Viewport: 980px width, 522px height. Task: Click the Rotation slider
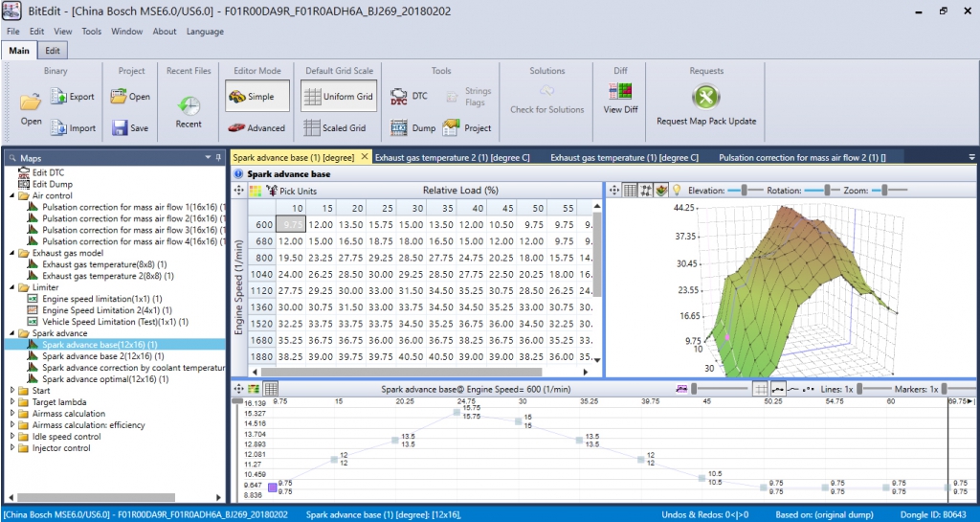(x=820, y=190)
